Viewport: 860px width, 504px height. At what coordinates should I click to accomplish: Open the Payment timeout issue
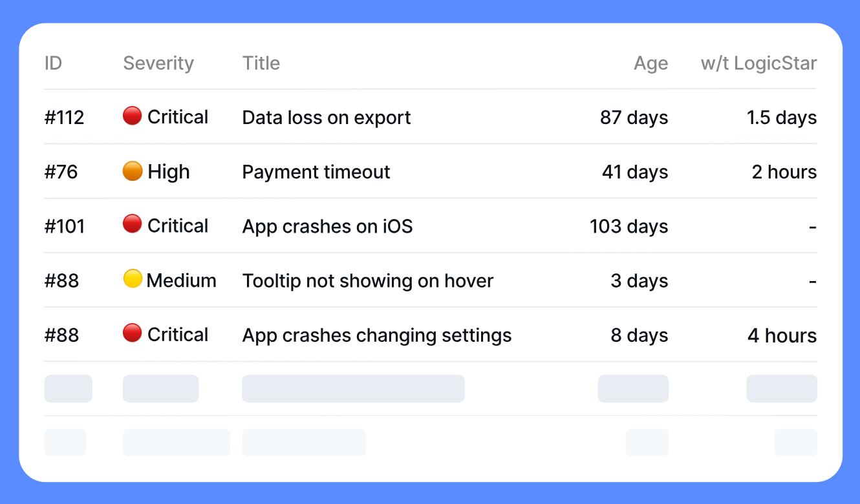316,172
